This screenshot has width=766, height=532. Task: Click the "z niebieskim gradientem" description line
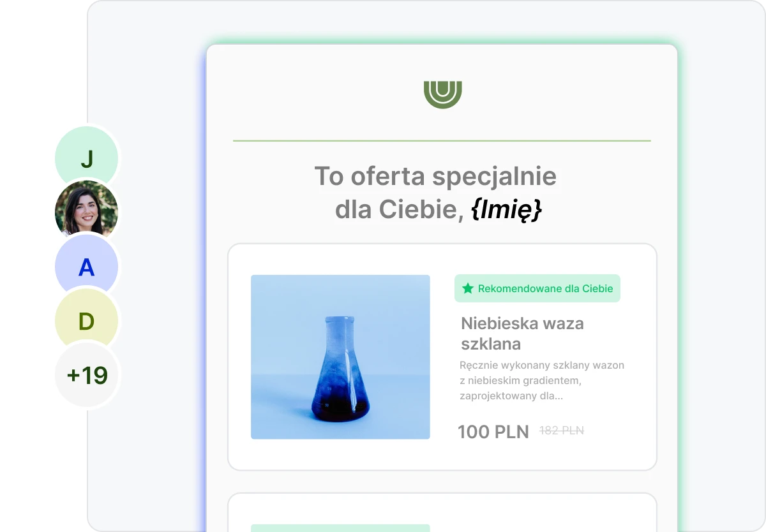520,381
